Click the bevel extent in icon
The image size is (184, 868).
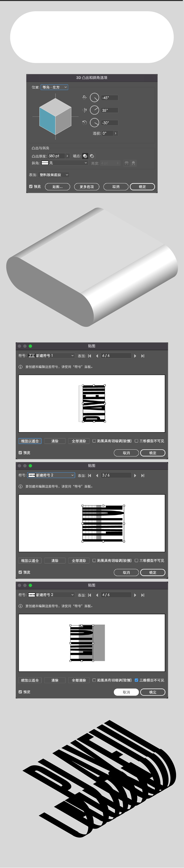(134, 163)
